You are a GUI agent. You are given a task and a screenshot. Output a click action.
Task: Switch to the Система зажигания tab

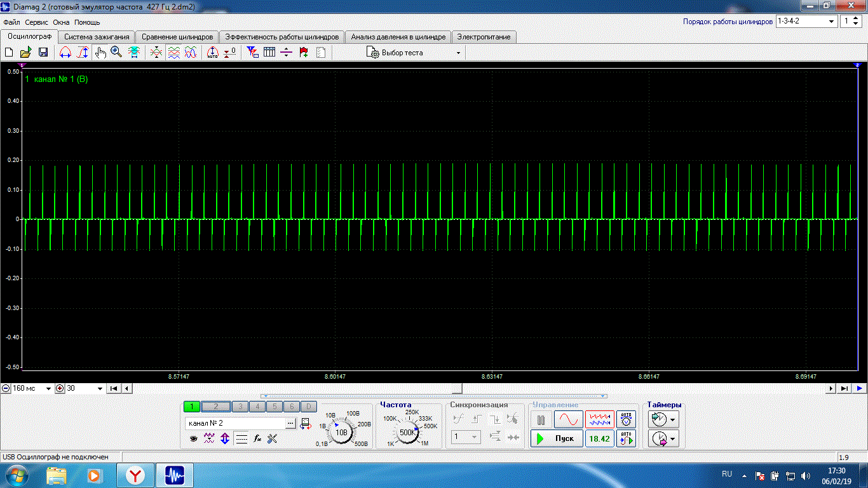point(97,37)
